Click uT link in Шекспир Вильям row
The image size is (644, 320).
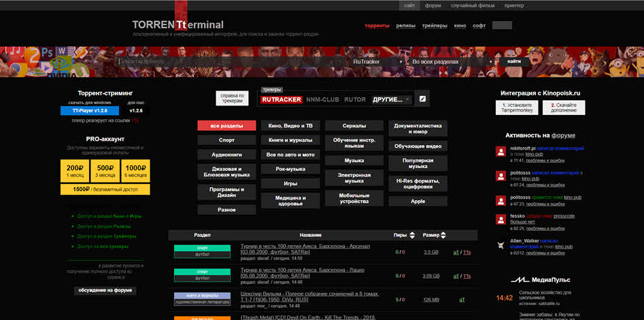462,300
